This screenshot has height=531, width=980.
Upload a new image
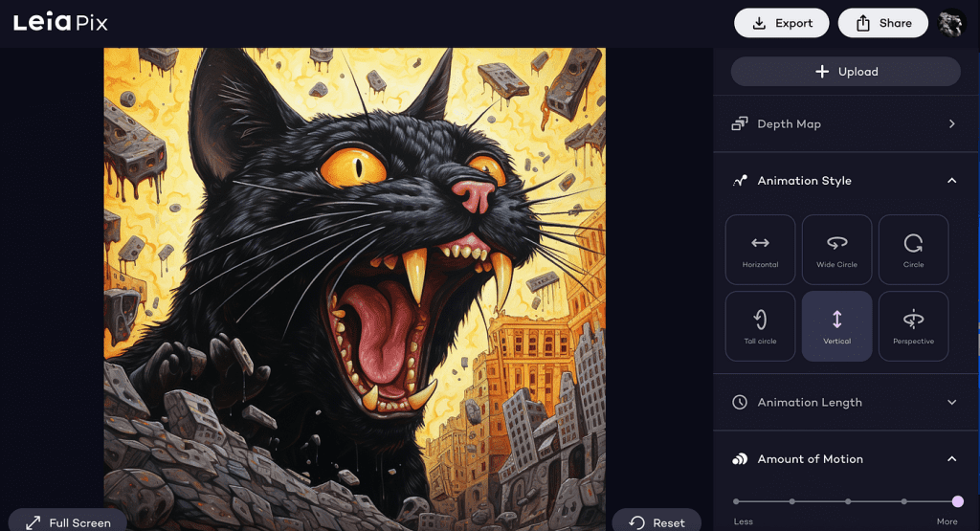click(845, 72)
